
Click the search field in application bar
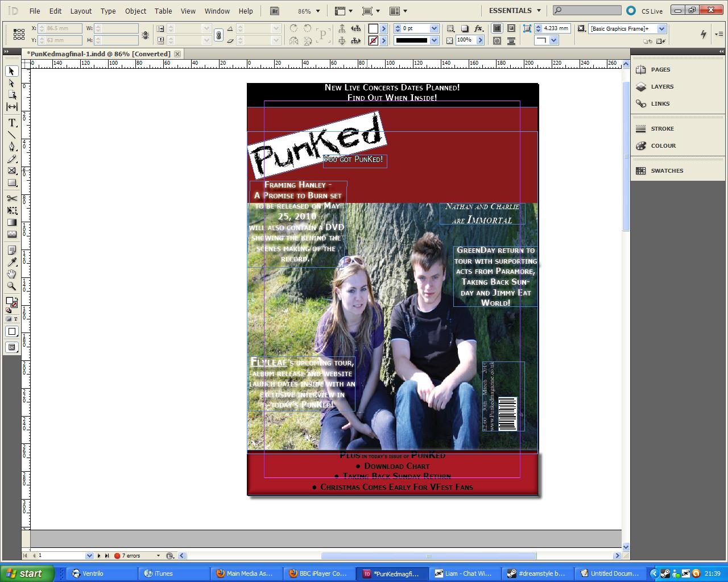click(x=587, y=10)
